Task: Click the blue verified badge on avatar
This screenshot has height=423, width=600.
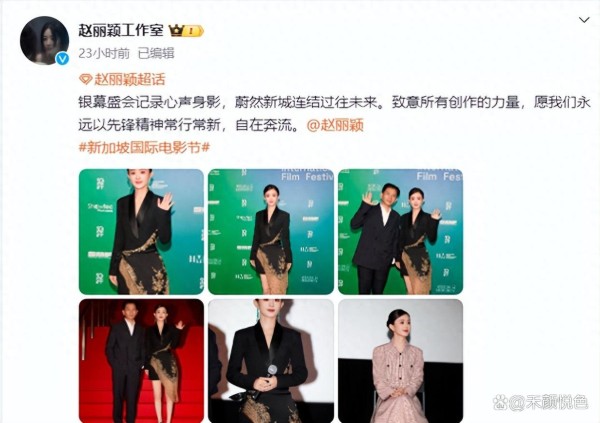Action: [x=62, y=59]
